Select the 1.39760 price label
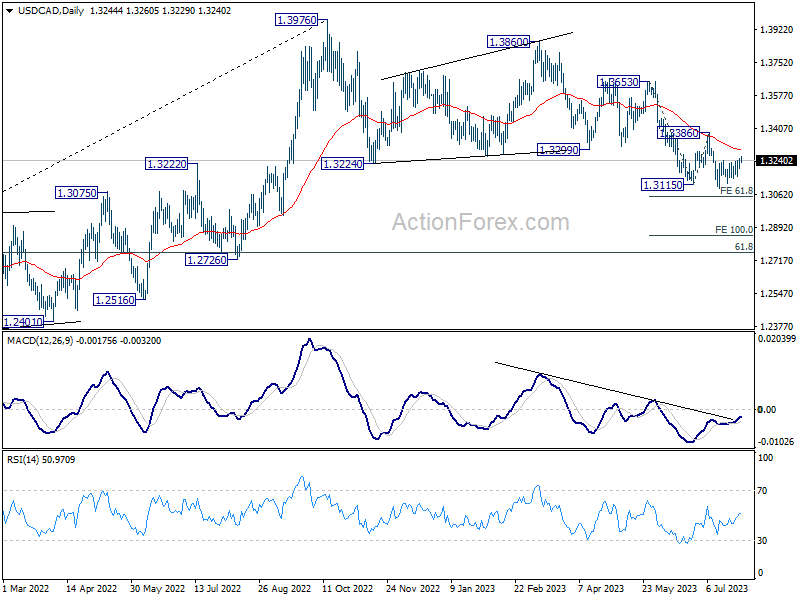 point(296,20)
